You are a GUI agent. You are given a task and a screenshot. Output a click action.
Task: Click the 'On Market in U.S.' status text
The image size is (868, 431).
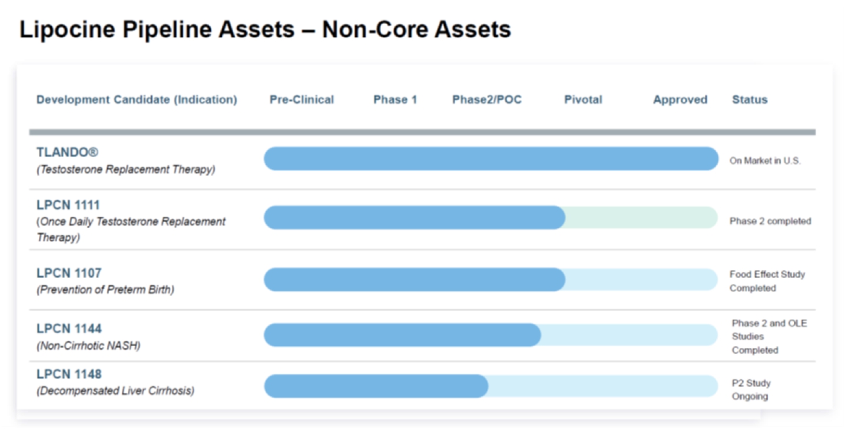click(x=764, y=161)
